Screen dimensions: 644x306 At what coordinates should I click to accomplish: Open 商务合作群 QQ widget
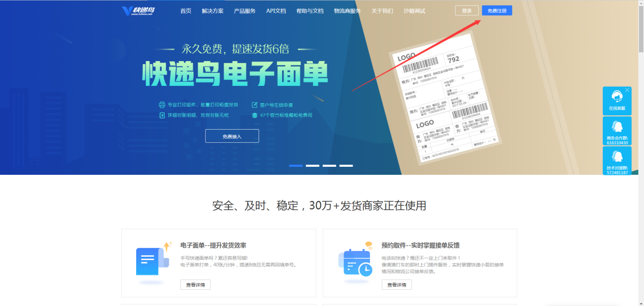pyautogui.click(x=617, y=131)
